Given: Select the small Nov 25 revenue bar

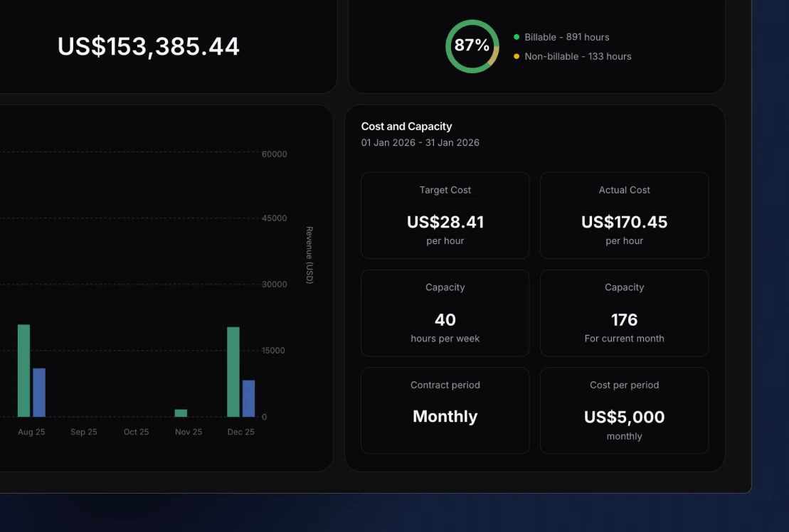Looking at the screenshot, I should pyautogui.click(x=179, y=414).
